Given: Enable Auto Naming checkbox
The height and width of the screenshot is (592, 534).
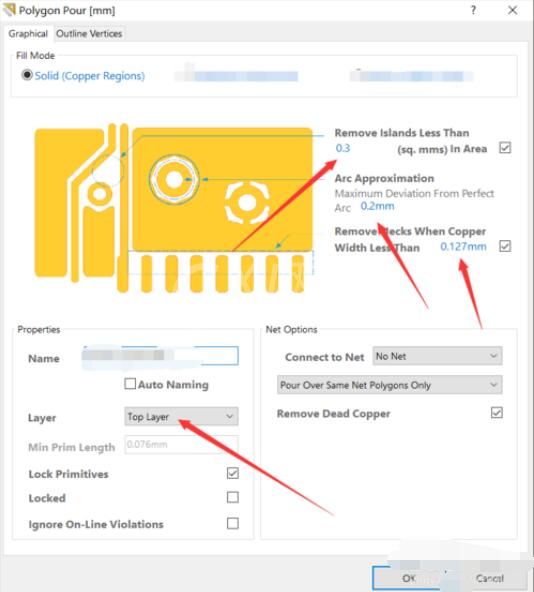Looking at the screenshot, I should point(130,384).
